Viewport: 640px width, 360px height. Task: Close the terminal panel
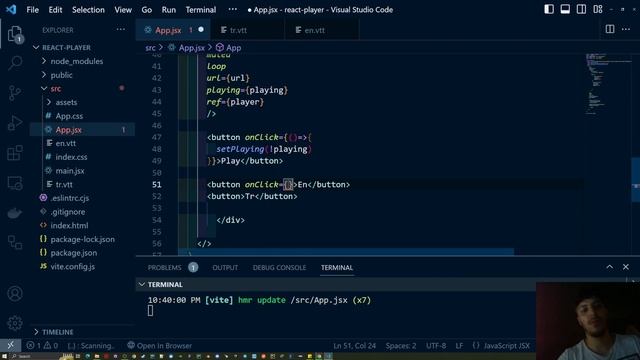(626, 267)
